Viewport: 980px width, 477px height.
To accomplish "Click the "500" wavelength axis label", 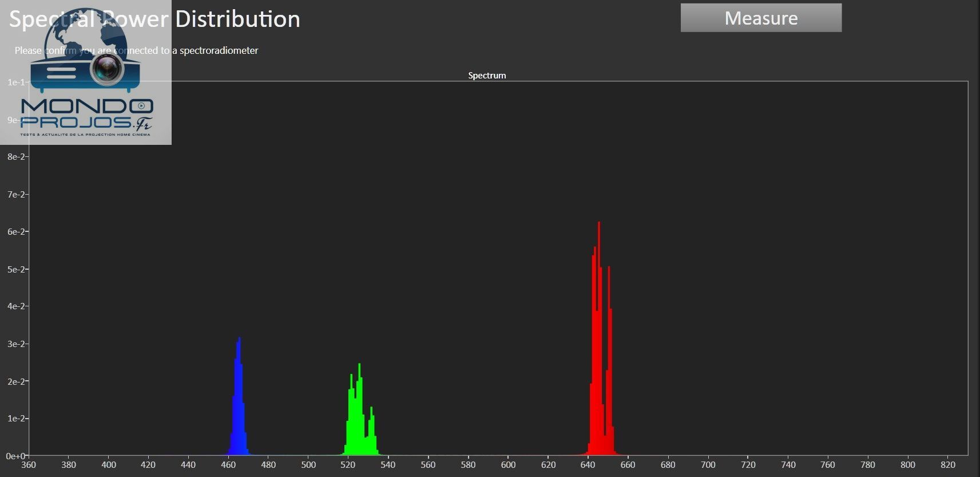I will tap(308, 465).
